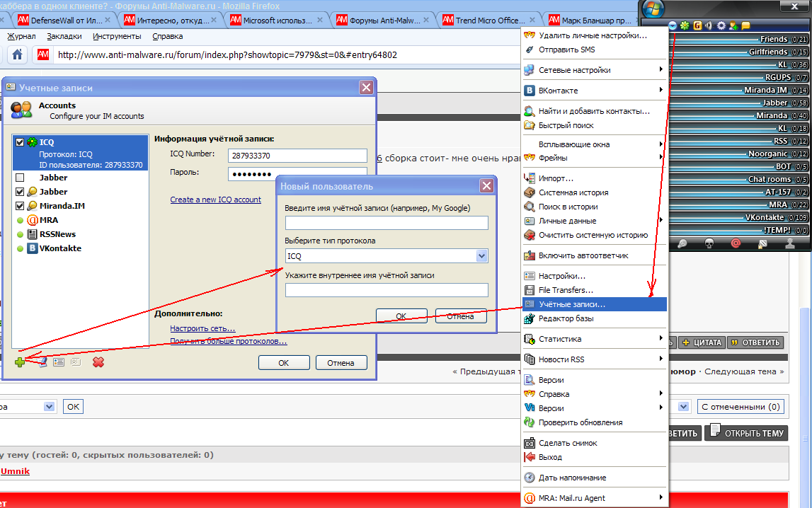
Task: Click the ОТКРЫТЬ ТЕМУ forum button
Action: (x=746, y=432)
